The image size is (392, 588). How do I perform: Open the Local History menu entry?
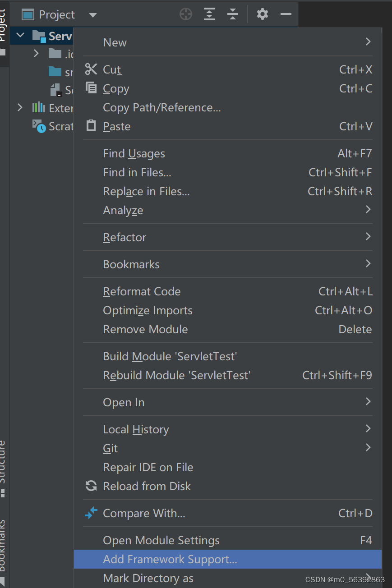coord(228,429)
